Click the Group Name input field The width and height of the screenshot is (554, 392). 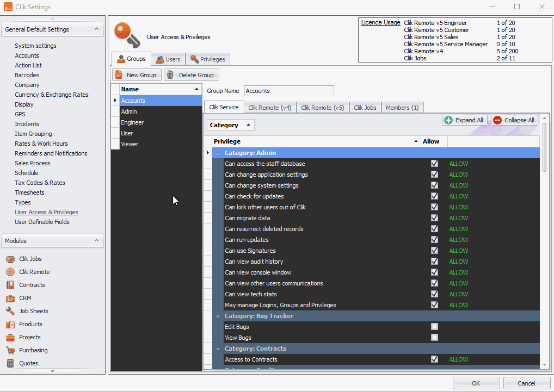289,91
